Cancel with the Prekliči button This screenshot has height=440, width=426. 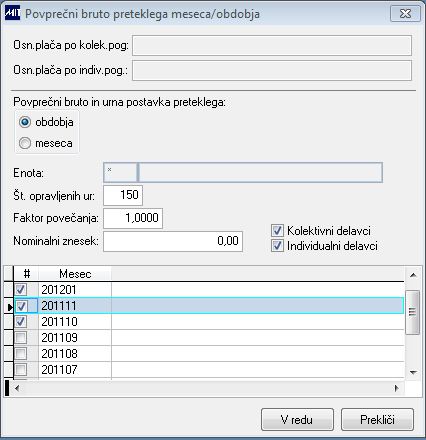[x=377, y=420]
